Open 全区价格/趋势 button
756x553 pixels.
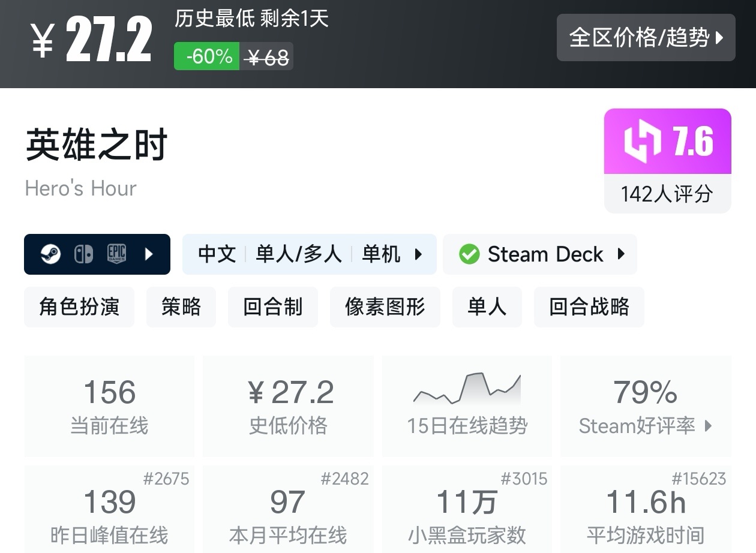(x=646, y=38)
